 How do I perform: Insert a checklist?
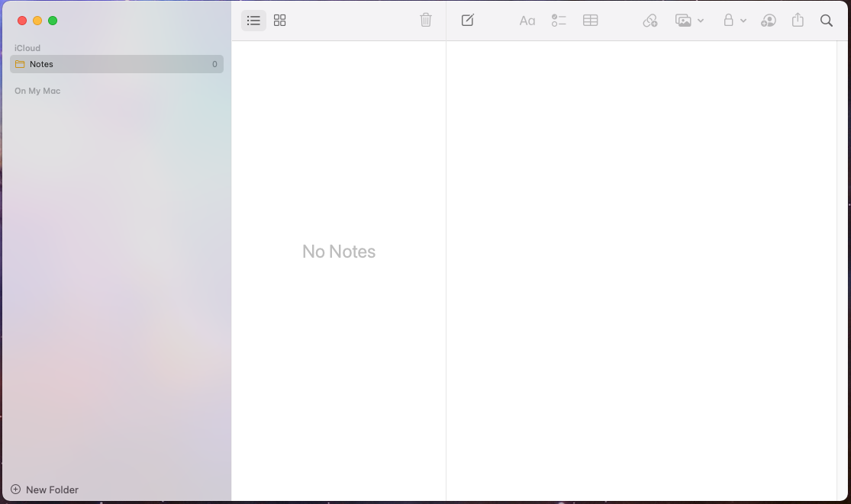(559, 21)
